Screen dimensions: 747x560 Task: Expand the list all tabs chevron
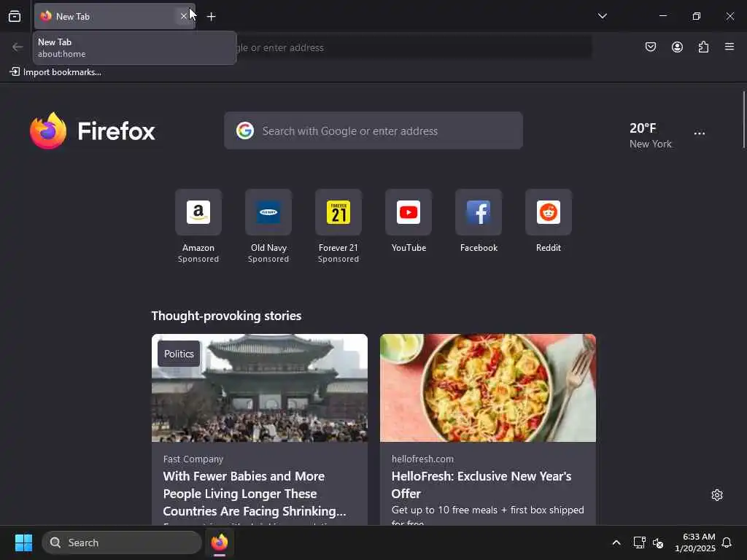602,16
